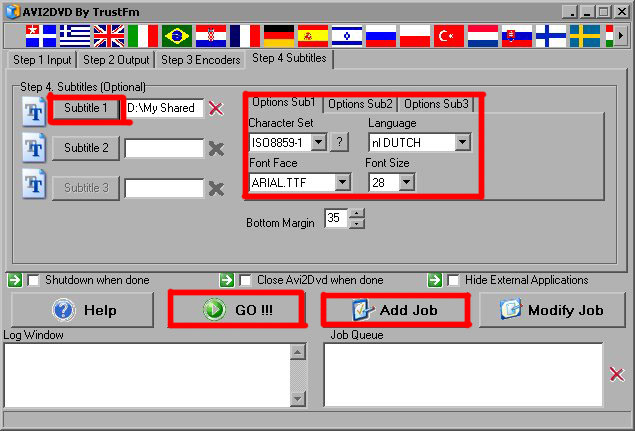Image resolution: width=635 pixels, height=431 pixels.
Task: Click inside the Log Window text area
Action: [x=148, y=375]
